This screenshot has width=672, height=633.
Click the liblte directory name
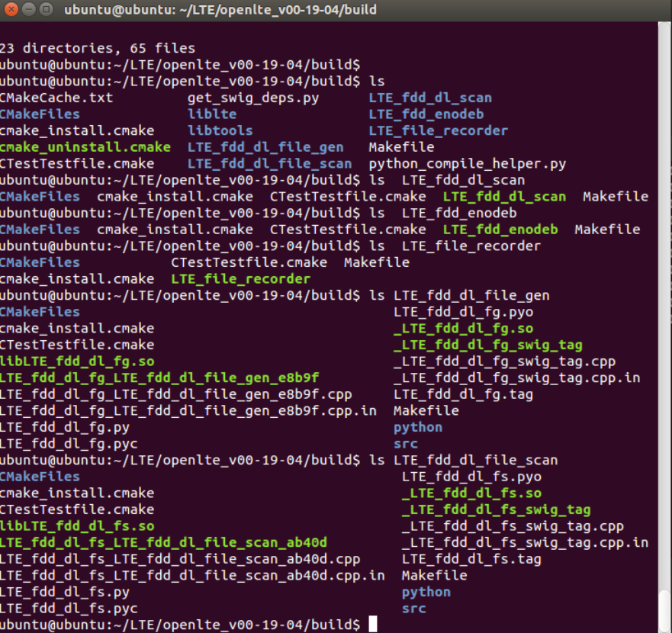212,114
